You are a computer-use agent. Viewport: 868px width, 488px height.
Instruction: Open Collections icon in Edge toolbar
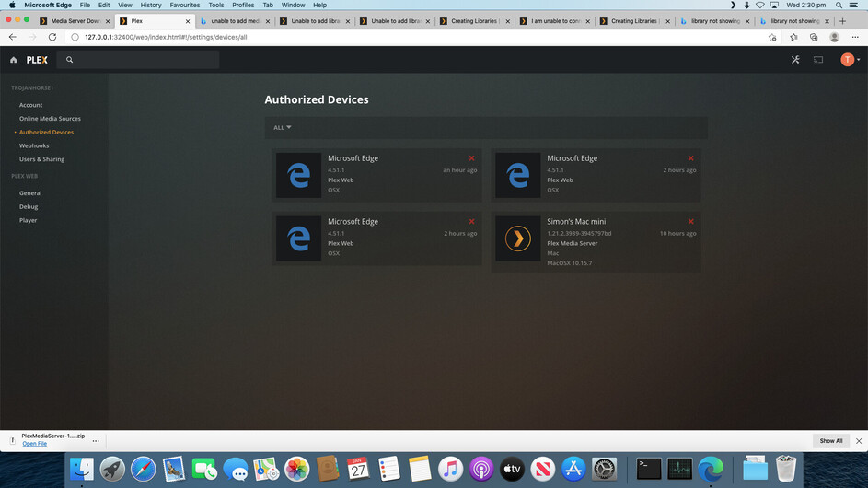[x=814, y=37]
